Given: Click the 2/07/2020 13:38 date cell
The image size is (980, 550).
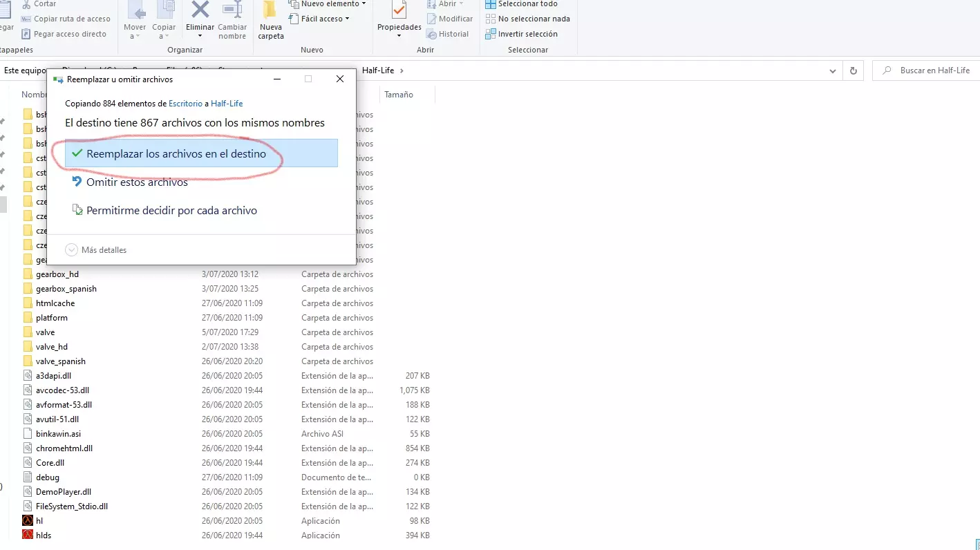Looking at the screenshot, I should tap(229, 347).
